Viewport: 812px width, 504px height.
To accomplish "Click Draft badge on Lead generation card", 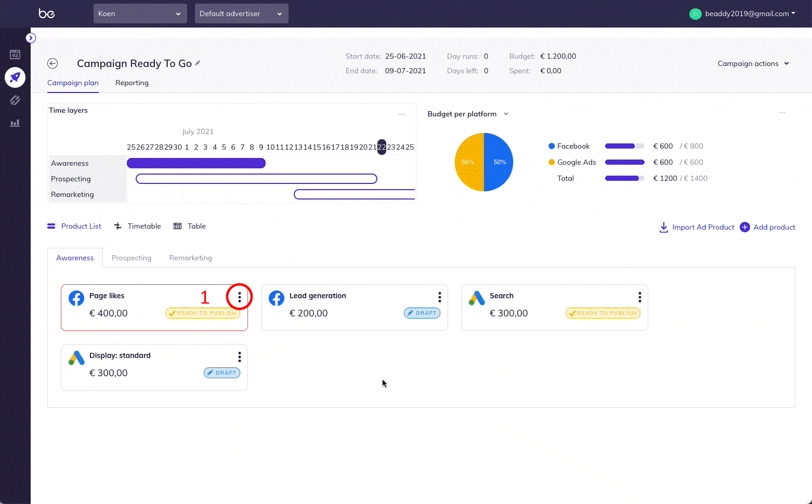I will tap(422, 313).
